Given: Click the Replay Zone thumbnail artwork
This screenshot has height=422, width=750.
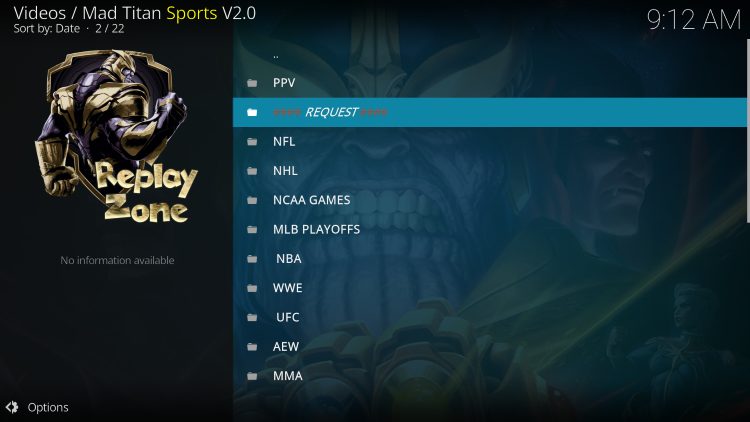Looking at the screenshot, I should click(116, 136).
